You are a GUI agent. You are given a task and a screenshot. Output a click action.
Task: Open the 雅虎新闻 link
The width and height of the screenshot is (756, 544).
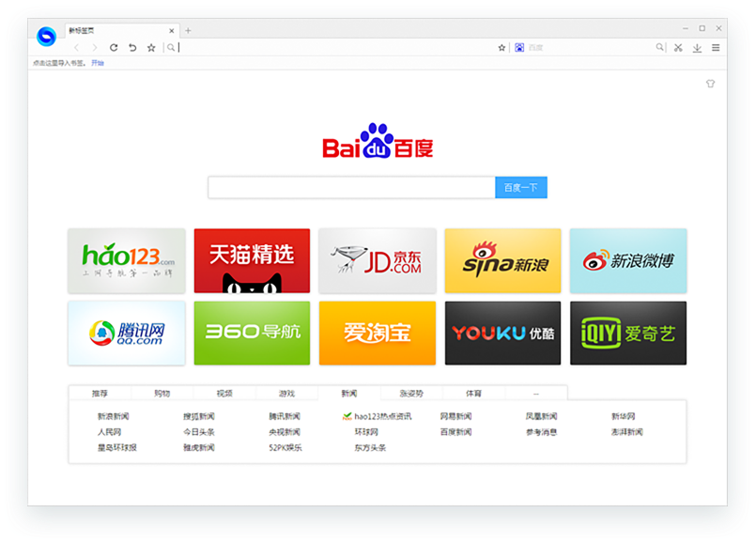199,448
